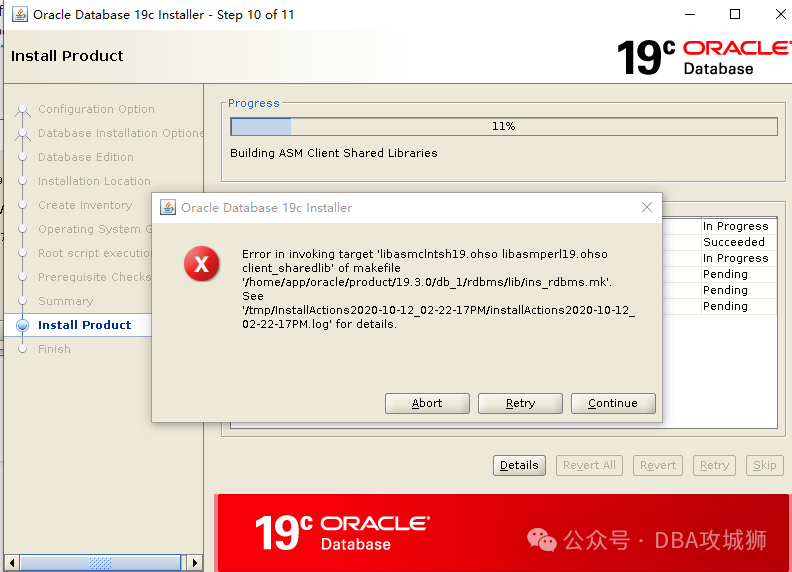
Task: Close the error dialog with X
Action: 647,207
